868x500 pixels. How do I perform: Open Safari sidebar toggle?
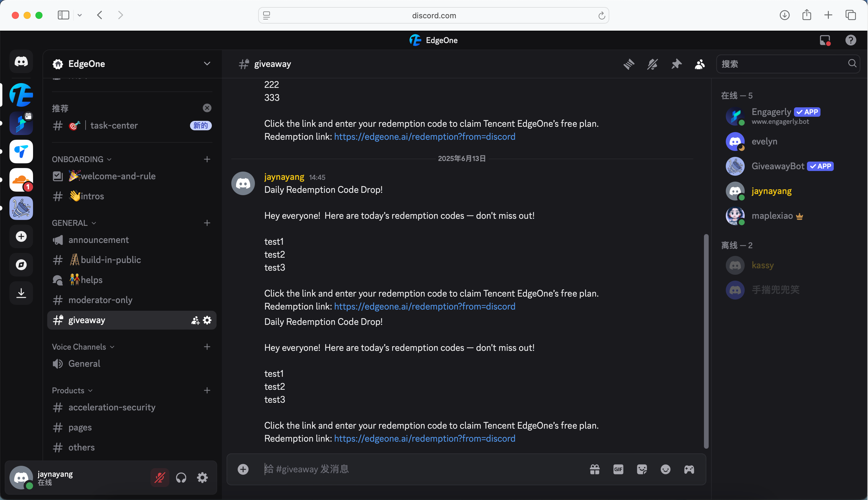[63, 15]
